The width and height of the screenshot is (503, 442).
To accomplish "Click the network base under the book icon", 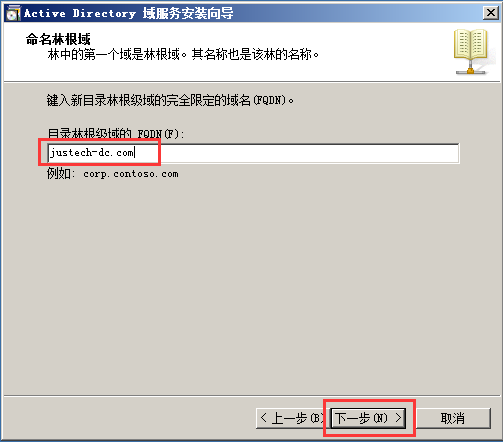I will point(471,70).
